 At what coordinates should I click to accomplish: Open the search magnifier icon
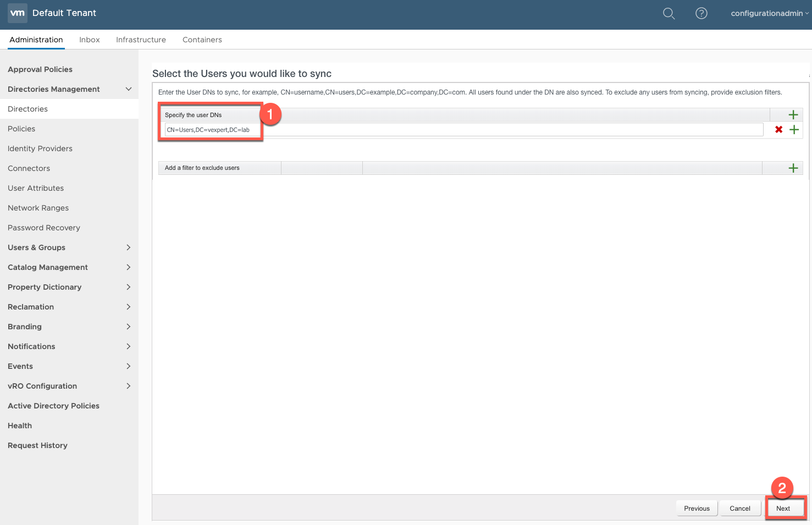pos(669,13)
